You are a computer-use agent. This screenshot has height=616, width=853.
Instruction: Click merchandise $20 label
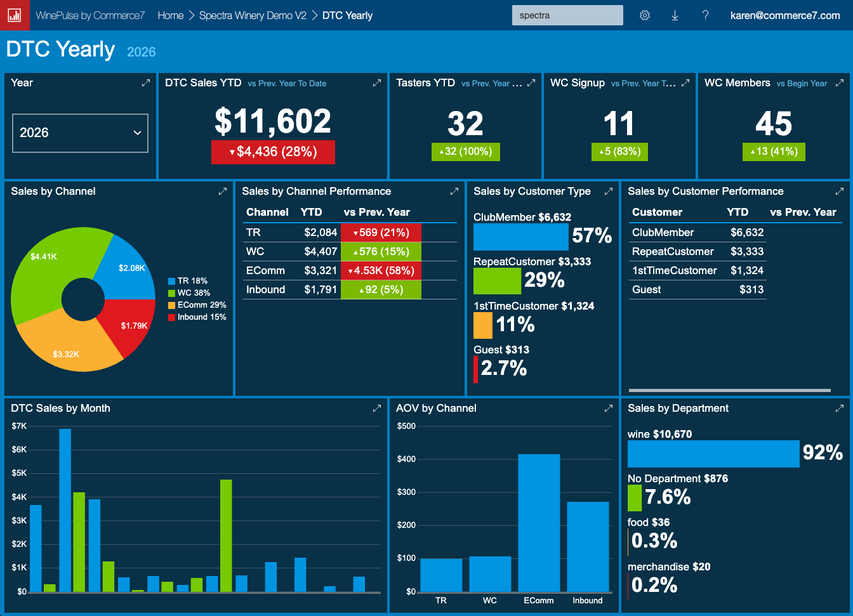point(669,567)
